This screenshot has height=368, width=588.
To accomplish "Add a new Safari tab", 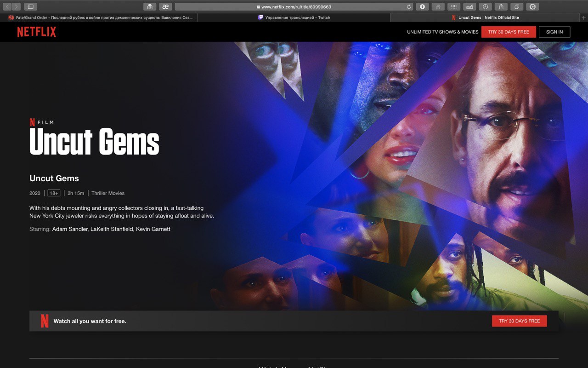I will pyautogui.click(x=583, y=17).
